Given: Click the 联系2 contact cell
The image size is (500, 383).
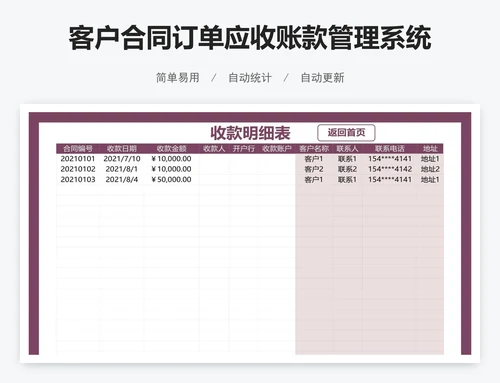Looking at the screenshot, I should pyautogui.click(x=347, y=169).
